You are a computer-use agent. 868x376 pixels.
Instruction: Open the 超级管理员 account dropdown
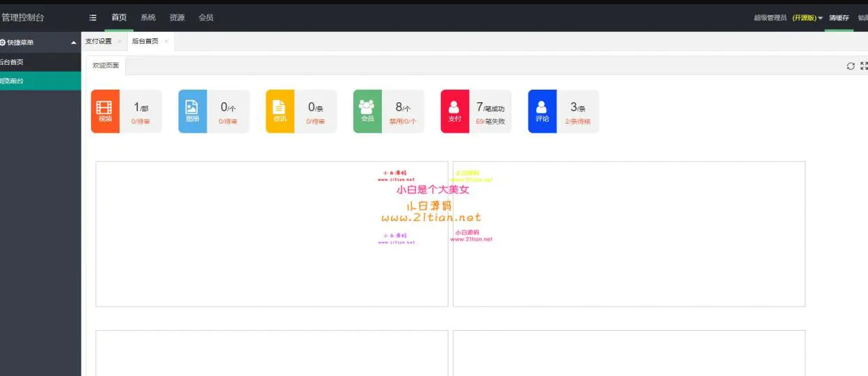[788, 18]
